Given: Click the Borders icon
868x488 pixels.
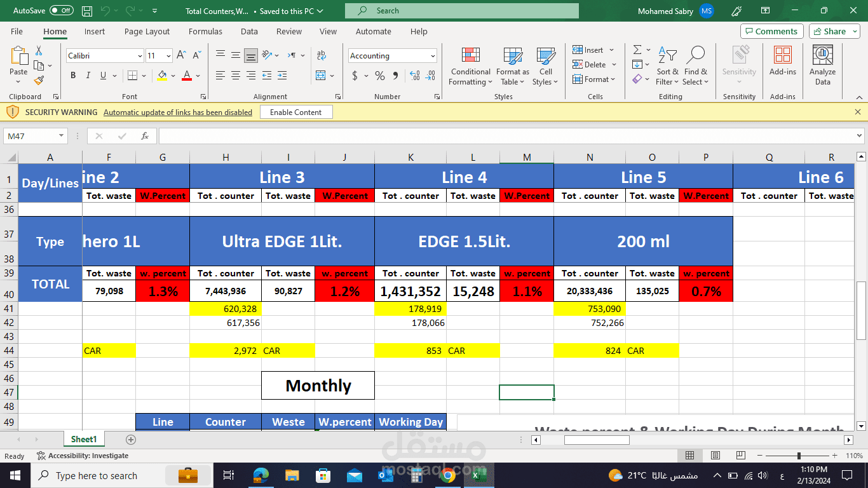Looking at the screenshot, I should pyautogui.click(x=132, y=76).
